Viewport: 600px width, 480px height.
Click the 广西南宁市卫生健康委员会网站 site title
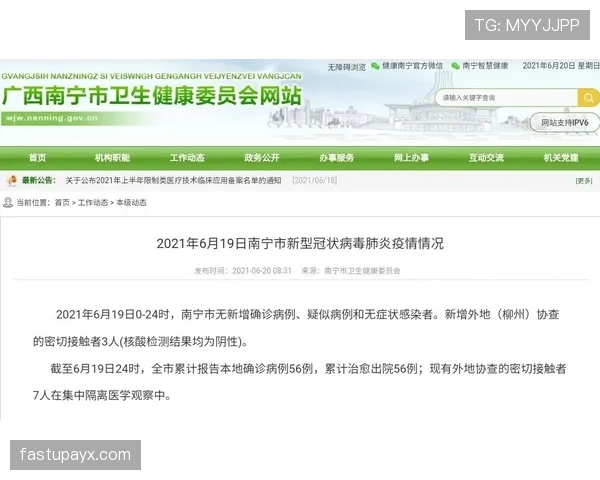(x=152, y=96)
